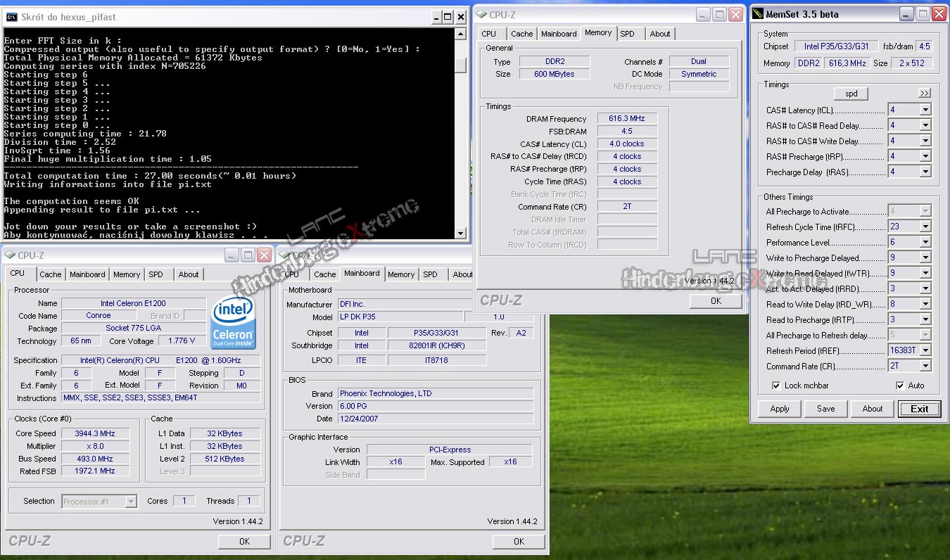Open the Selection Processor #1 dropdown in CPU-Z
Screen dimensions: 950x560
pos(131,502)
